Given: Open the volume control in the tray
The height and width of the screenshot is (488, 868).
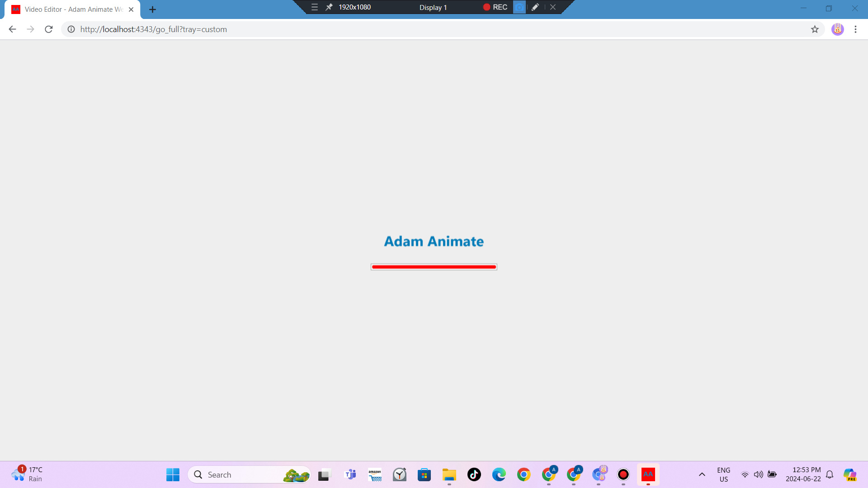Looking at the screenshot, I should tap(759, 474).
